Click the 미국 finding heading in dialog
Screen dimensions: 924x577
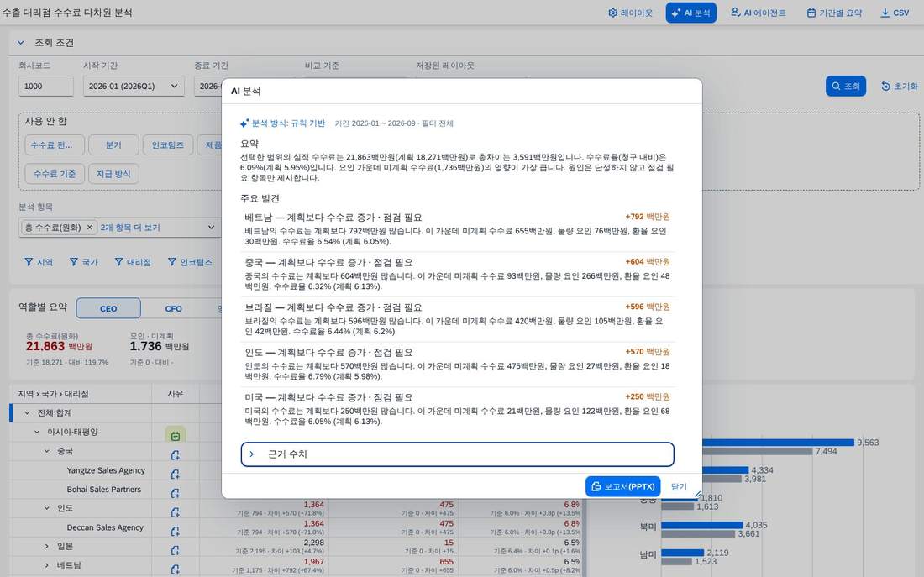tap(328, 398)
